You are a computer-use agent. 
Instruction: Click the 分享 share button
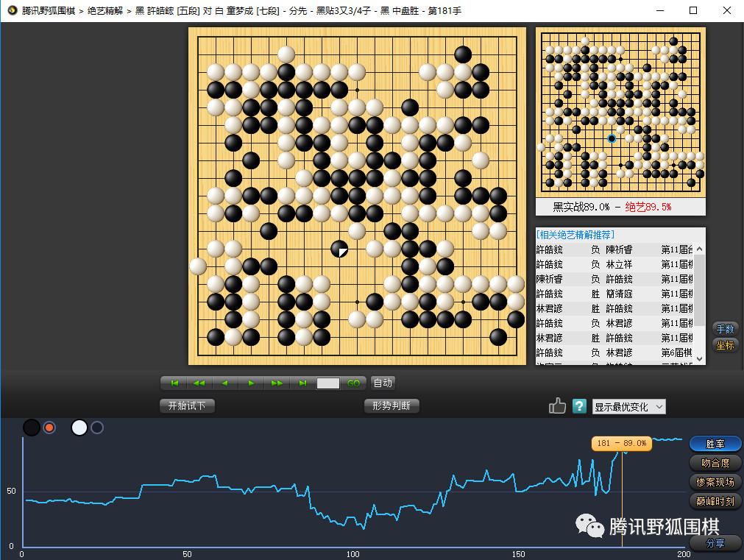[715, 543]
